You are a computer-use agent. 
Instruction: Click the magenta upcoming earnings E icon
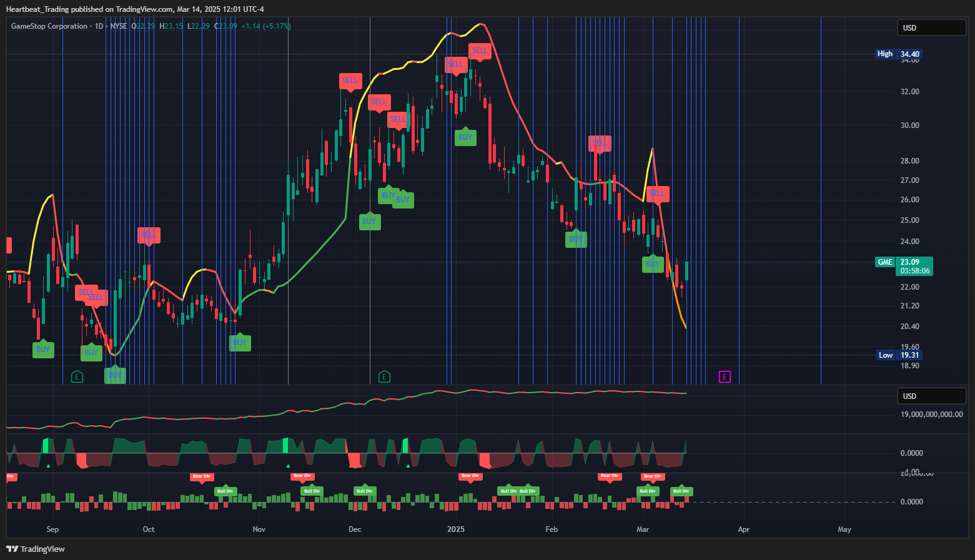click(725, 376)
